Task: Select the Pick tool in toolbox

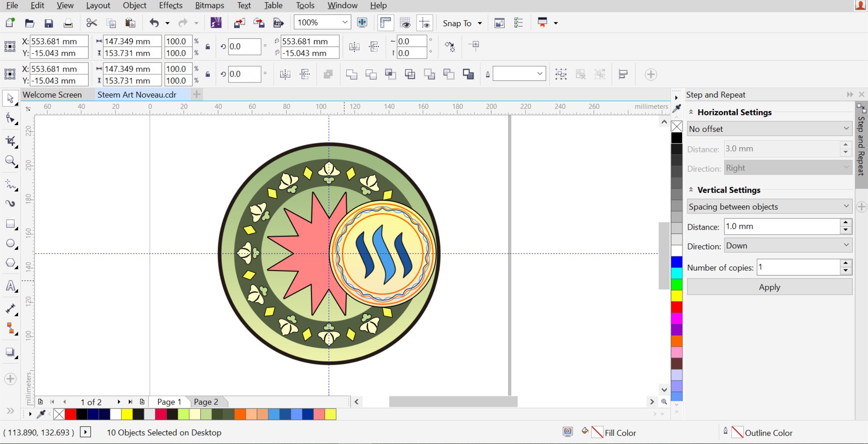Action: pyautogui.click(x=10, y=98)
